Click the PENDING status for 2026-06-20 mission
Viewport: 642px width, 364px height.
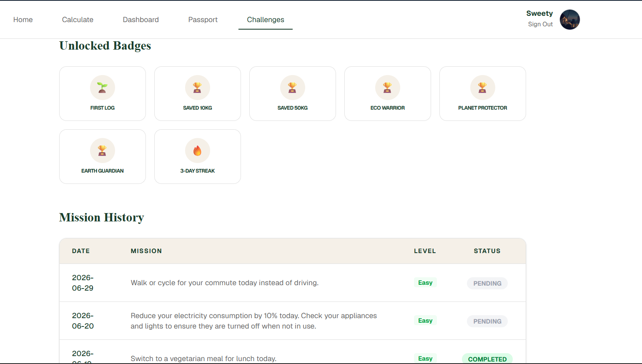coord(487,321)
